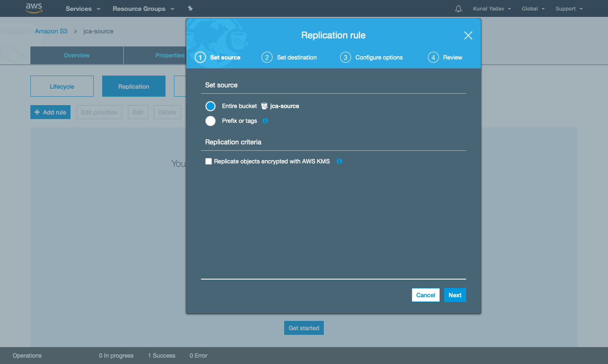608x364 pixels.
Task: Click the Replication criteria heading
Action: 233,142
